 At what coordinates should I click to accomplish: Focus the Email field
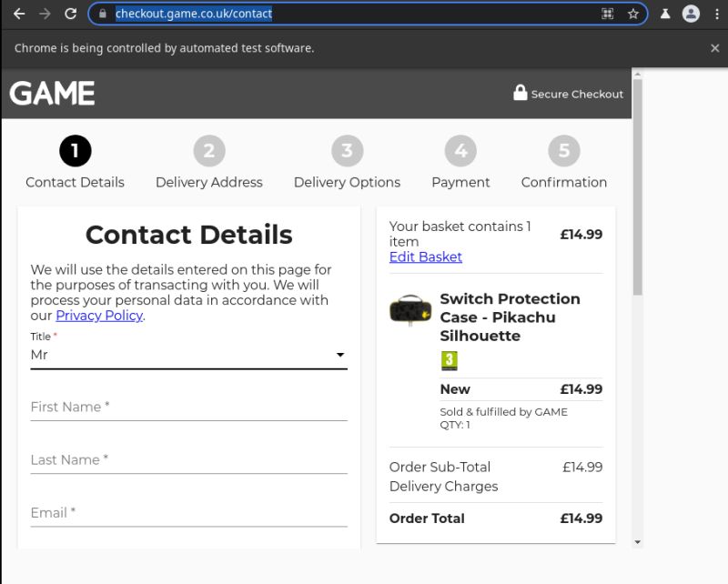[x=189, y=513]
